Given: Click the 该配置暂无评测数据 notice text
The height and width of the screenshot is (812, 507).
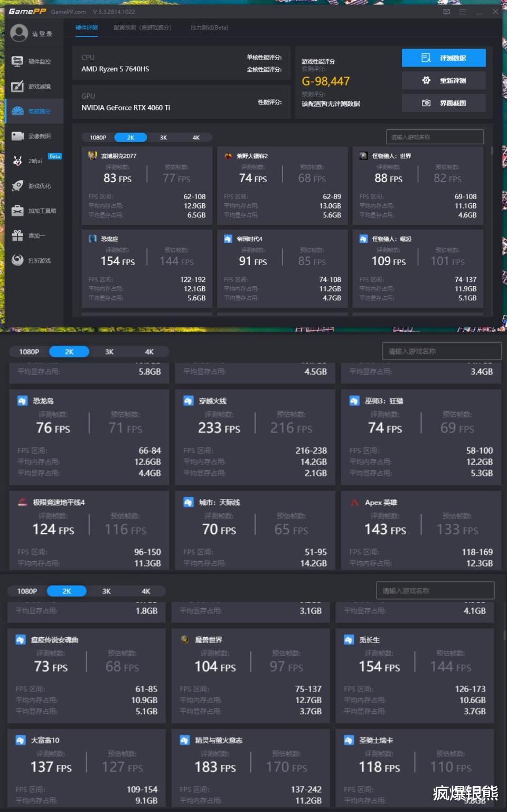Looking at the screenshot, I should point(331,103).
